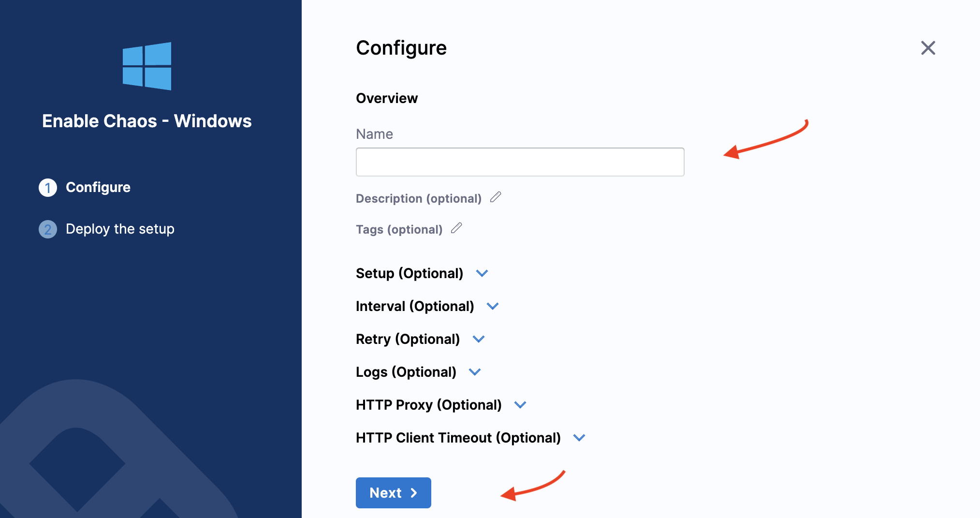Screen dimensions: 980x518
Task: Select the Configure step in the sidebar
Action: pyautogui.click(x=98, y=188)
